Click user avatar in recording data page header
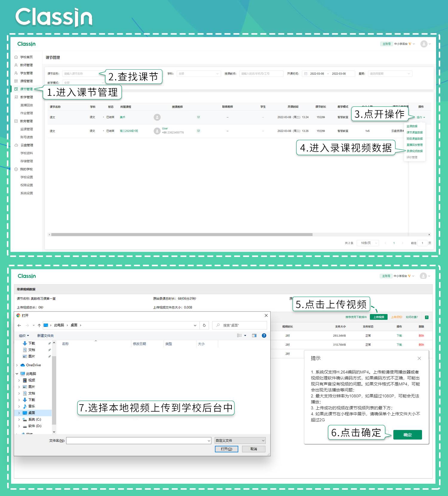 (x=423, y=276)
